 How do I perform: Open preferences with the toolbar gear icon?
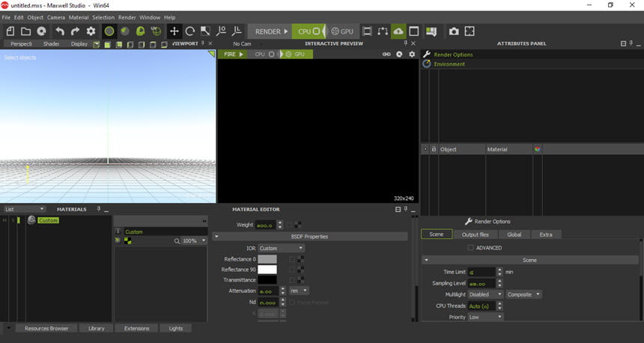click(x=91, y=31)
